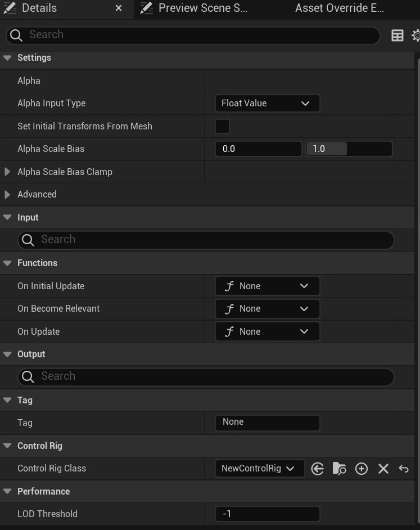Create new Control Rig class with plus icon

tap(362, 469)
